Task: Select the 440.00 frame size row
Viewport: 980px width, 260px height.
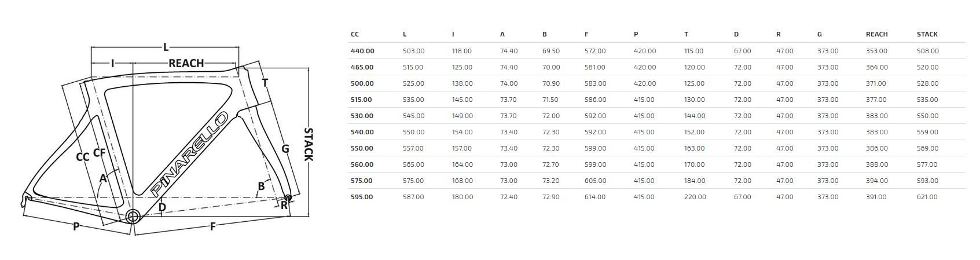Action: click(x=657, y=51)
